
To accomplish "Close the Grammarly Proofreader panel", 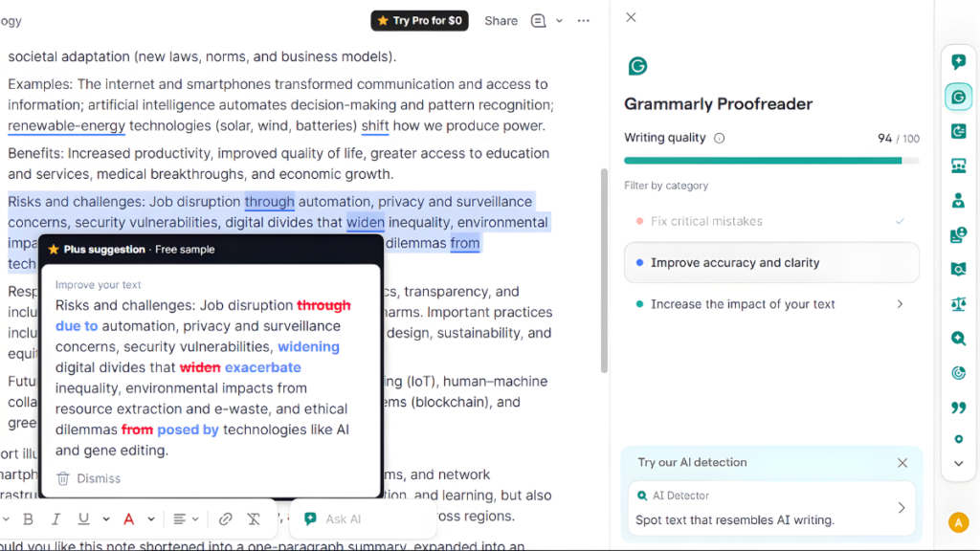I will (x=632, y=17).
